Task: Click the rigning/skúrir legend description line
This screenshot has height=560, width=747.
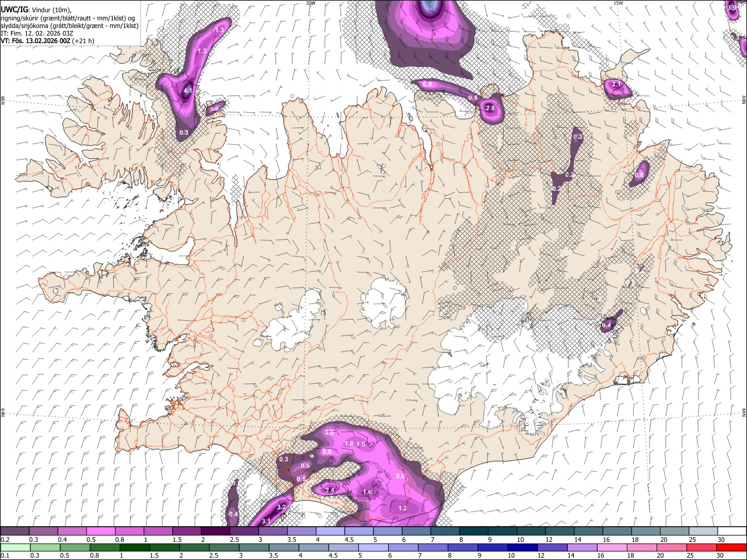Action: tap(68, 18)
